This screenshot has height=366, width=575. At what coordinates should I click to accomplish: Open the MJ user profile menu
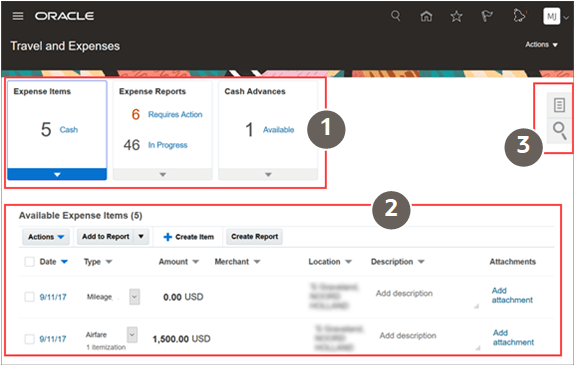pyautogui.click(x=556, y=17)
